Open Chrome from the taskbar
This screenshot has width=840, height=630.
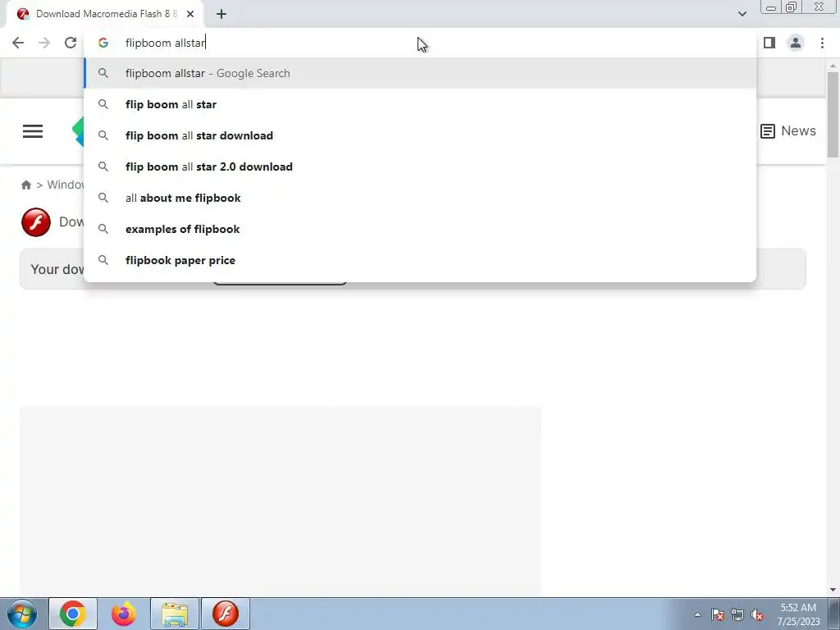pos(73,614)
